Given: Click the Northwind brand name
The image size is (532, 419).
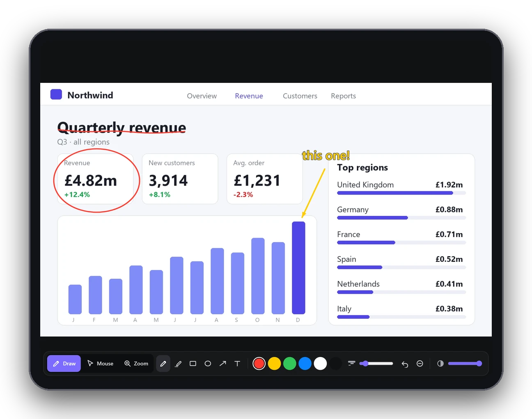Looking at the screenshot, I should tap(90, 95).
